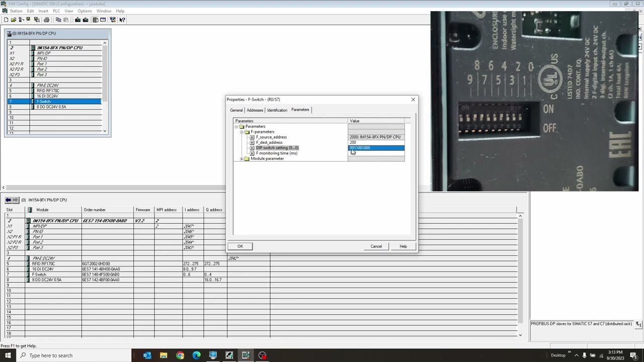Click the Windows taskbar search box
Image resolution: width=644 pixels, height=362 pixels.
(x=73, y=355)
